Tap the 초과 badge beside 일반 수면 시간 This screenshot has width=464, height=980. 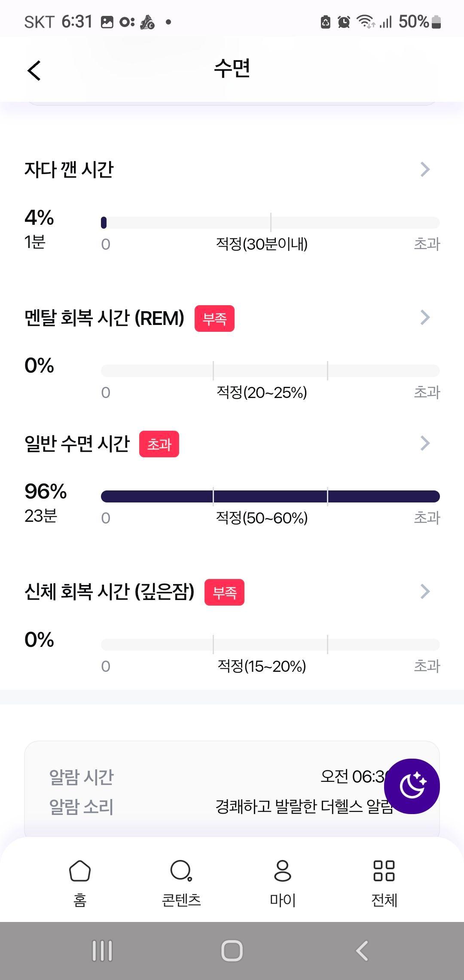pos(159,444)
